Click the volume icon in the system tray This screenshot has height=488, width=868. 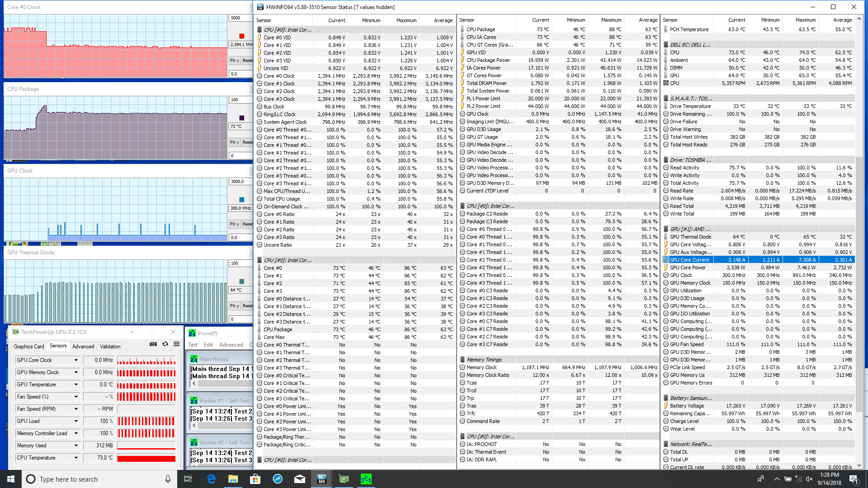pyautogui.click(x=809, y=479)
